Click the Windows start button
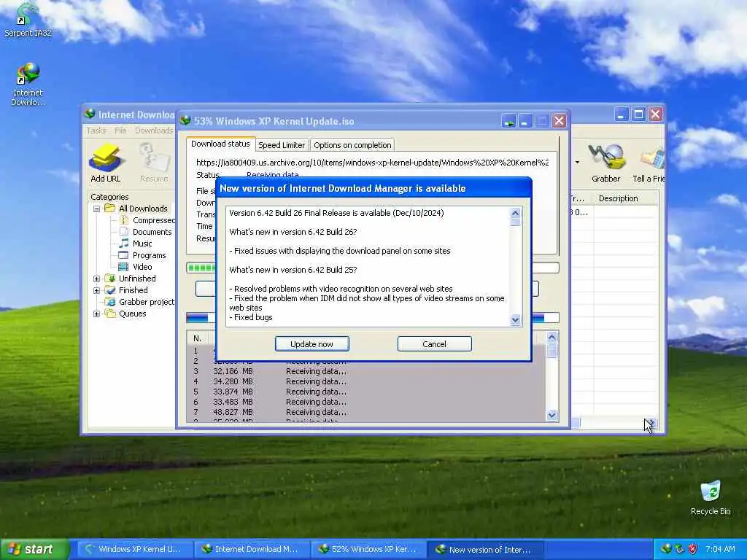 click(34, 549)
